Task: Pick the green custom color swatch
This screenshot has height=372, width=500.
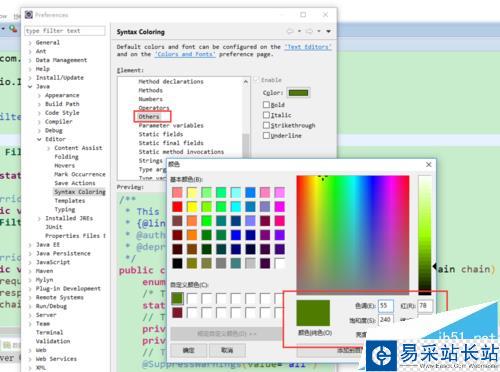Action: pyautogui.click(x=177, y=298)
